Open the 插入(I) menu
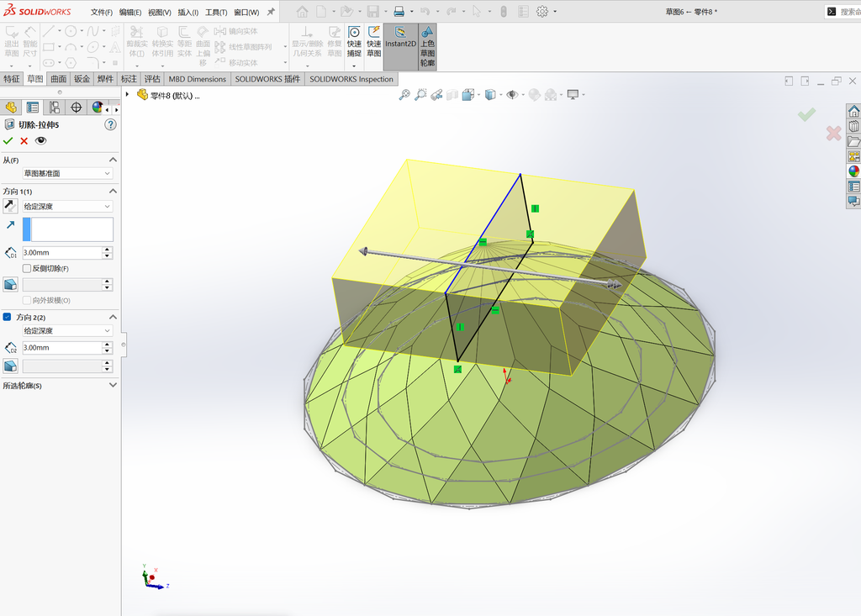This screenshot has height=616, width=861. point(188,12)
